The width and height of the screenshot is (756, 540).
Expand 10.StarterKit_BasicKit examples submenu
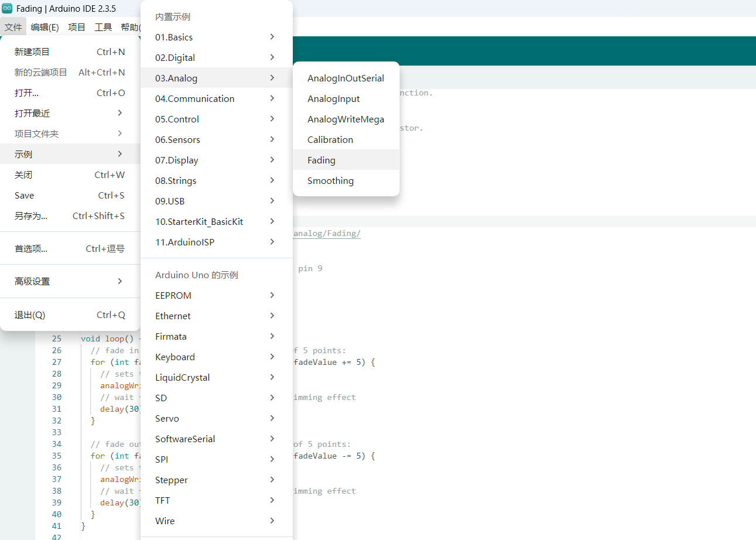pos(217,221)
